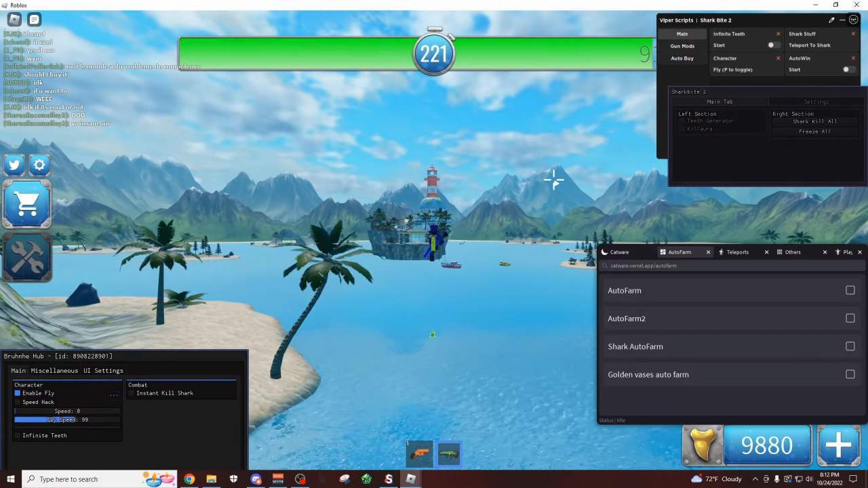Open the Roblox menu icon
The width and height of the screenshot is (868, 488).
[14, 20]
